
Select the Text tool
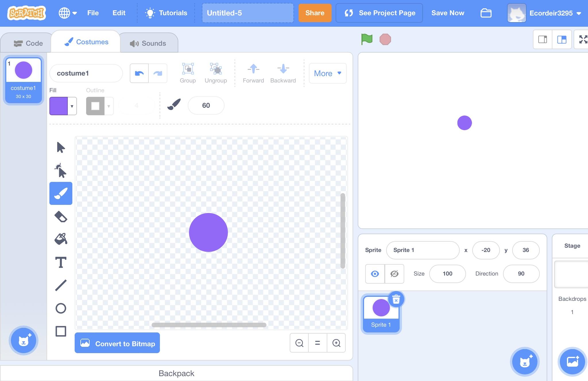pos(61,262)
